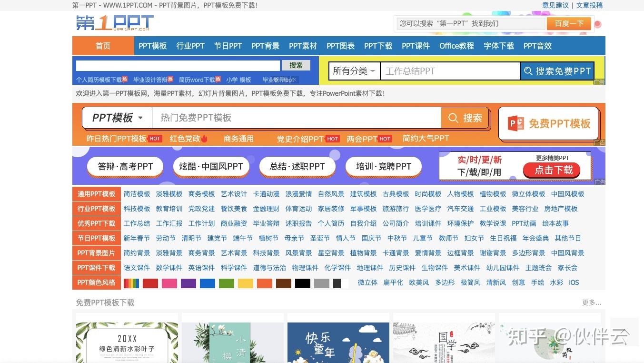Choose the blue color style swatch
644x363 pixels.
208,283
